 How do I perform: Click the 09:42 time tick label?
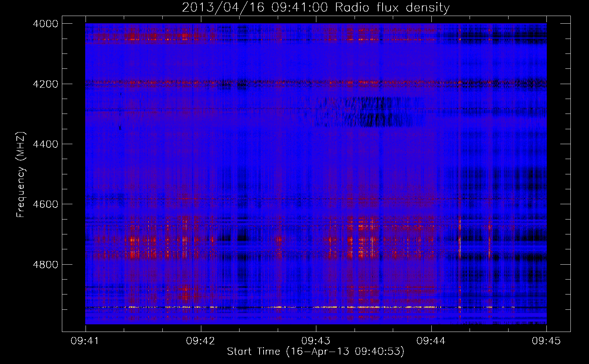[x=201, y=341]
